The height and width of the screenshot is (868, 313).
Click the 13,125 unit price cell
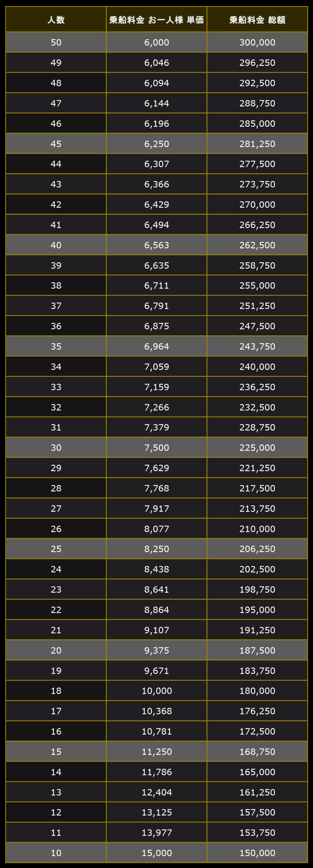tap(156, 812)
